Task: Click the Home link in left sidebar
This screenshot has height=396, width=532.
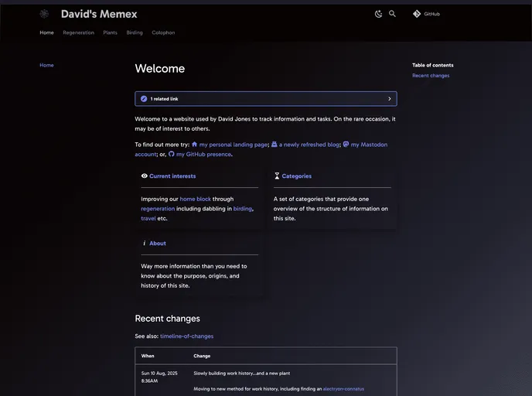Action: point(46,65)
